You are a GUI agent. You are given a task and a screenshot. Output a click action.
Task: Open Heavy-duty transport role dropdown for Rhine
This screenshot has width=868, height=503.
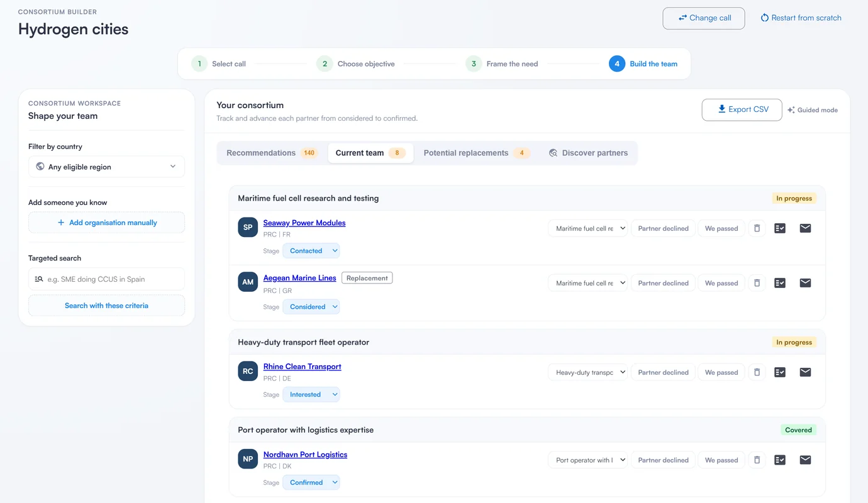[x=587, y=372]
